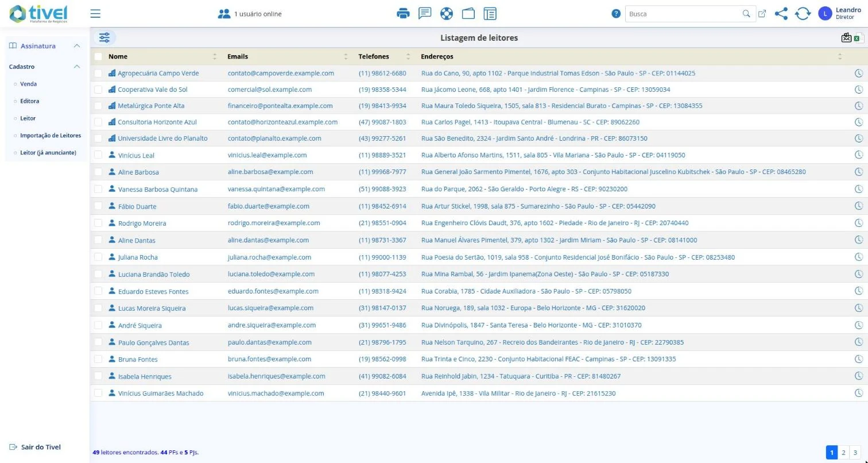The width and height of the screenshot is (868, 463).
Task: Sort by the Emails column arrows
Action: (346, 56)
